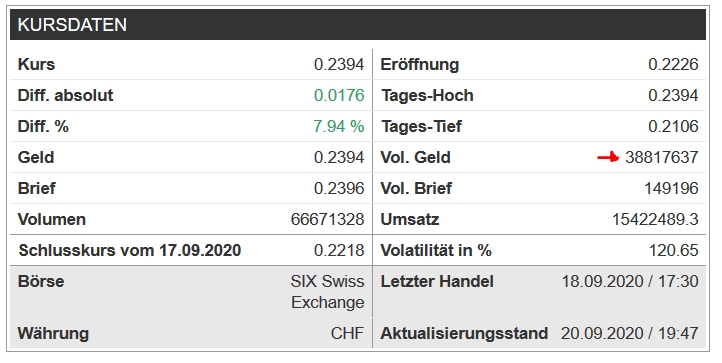Image resolution: width=722 pixels, height=363 pixels.
Task: Select the Kurs value 0.2394
Action: tap(339, 64)
